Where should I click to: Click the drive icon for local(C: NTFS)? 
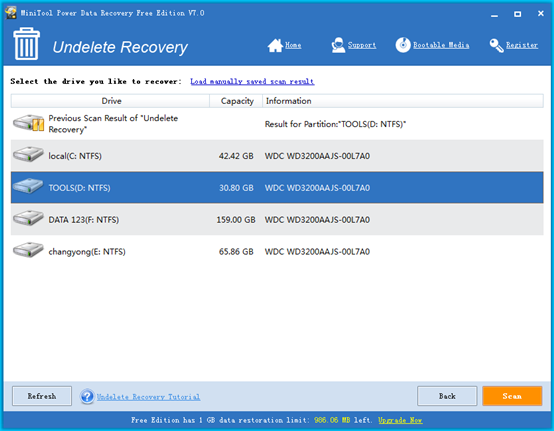[28, 154]
